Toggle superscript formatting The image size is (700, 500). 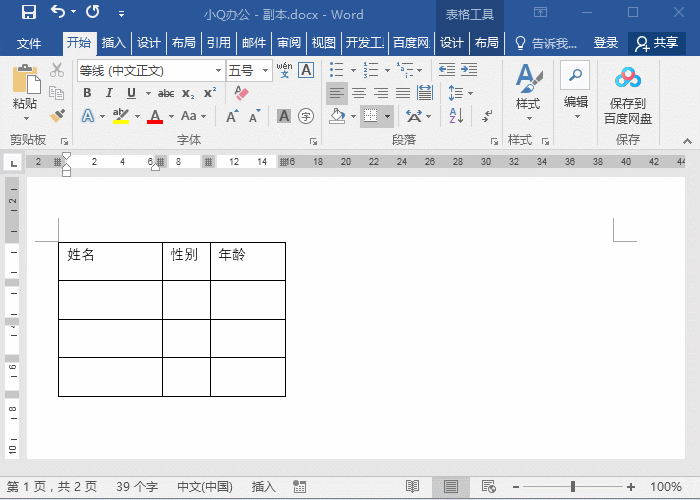(210, 93)
